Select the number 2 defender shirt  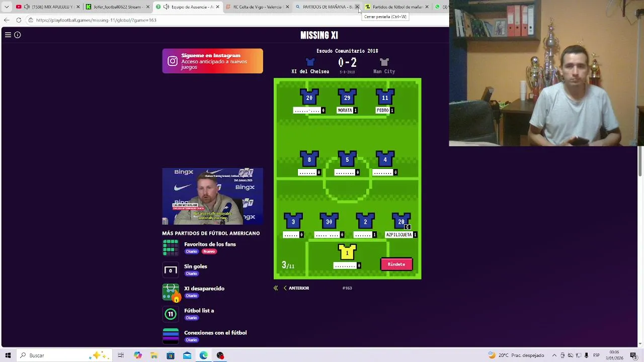[365, 221]
